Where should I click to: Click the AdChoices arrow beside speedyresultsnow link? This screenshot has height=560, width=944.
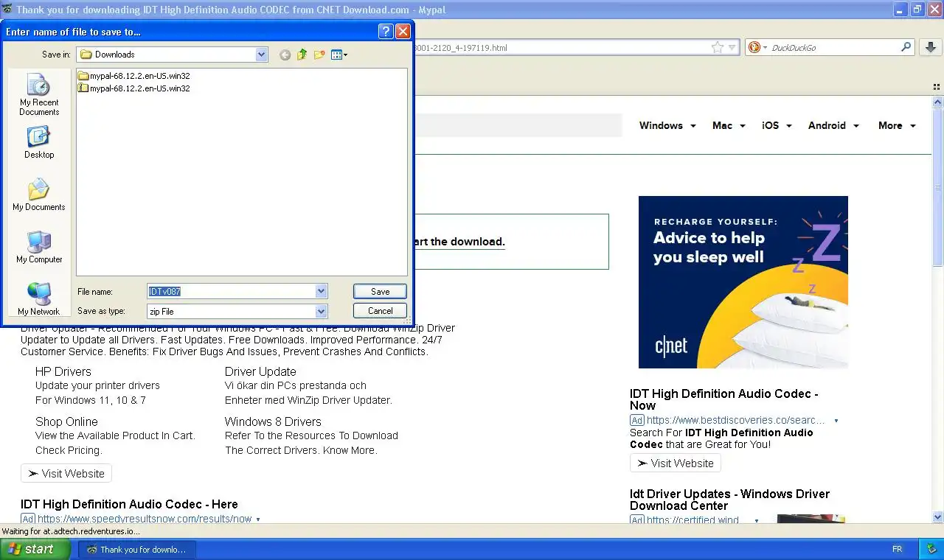[257, 519]
